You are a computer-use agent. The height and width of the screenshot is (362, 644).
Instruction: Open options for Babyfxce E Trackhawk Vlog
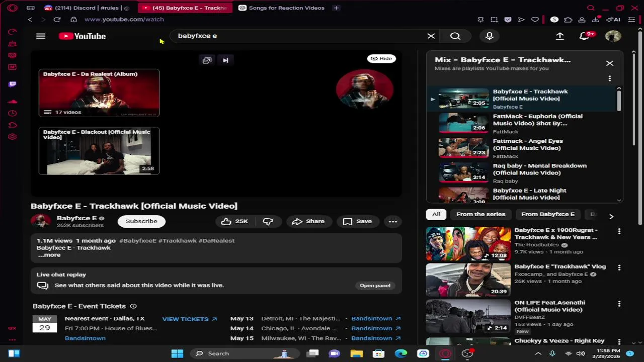click(x=619, y=267)
